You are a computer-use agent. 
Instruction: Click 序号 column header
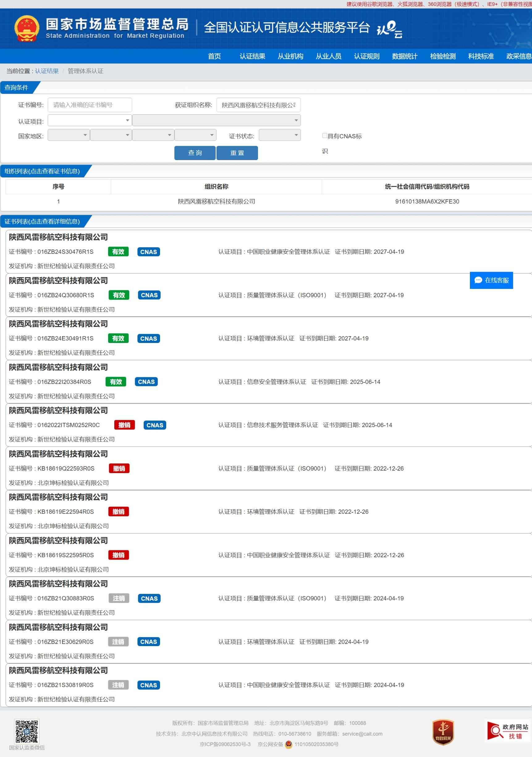point(58,187)
